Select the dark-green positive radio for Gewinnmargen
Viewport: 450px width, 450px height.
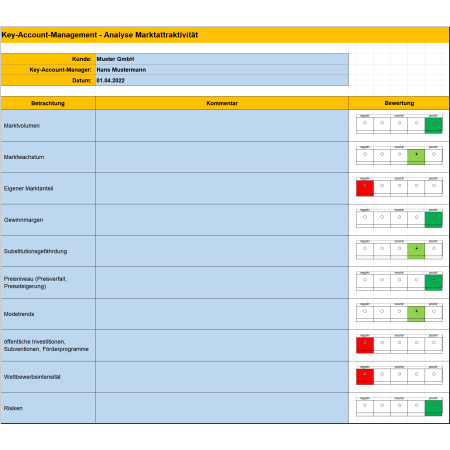[x=434, y=217]
